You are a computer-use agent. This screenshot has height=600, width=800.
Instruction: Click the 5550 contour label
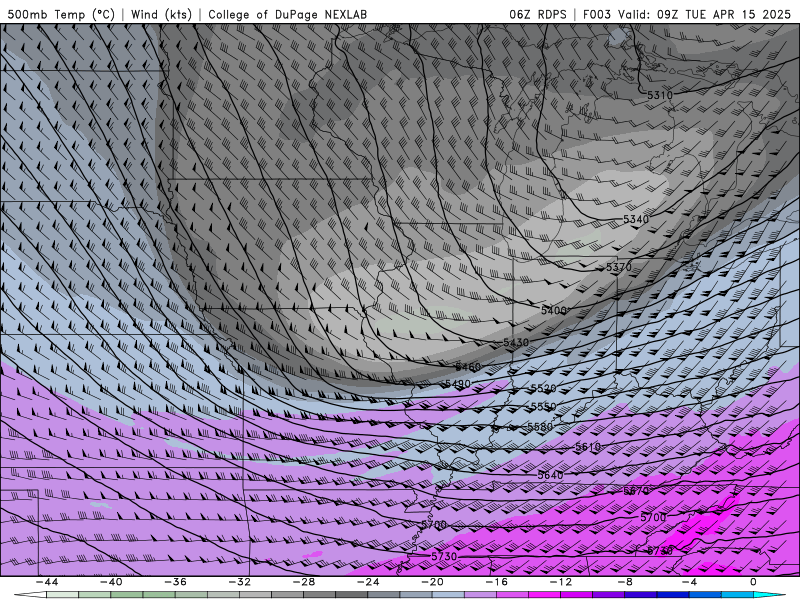click(x=543, y=407)
